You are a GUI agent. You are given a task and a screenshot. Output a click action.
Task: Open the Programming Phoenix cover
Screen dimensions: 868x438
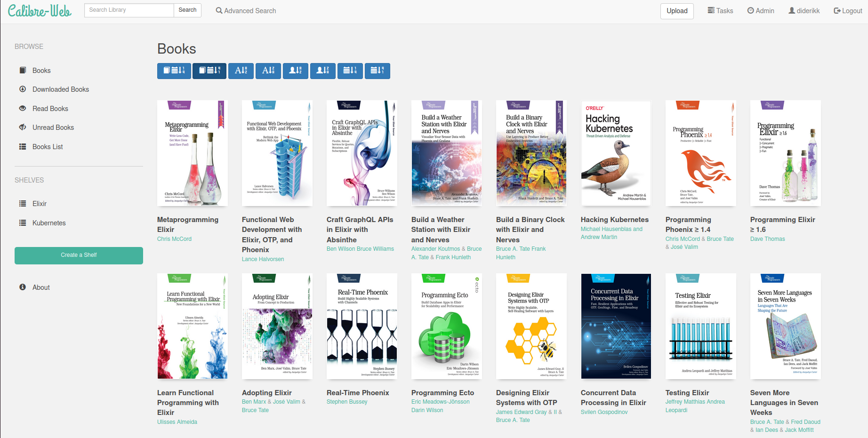[x=701, y=153]
